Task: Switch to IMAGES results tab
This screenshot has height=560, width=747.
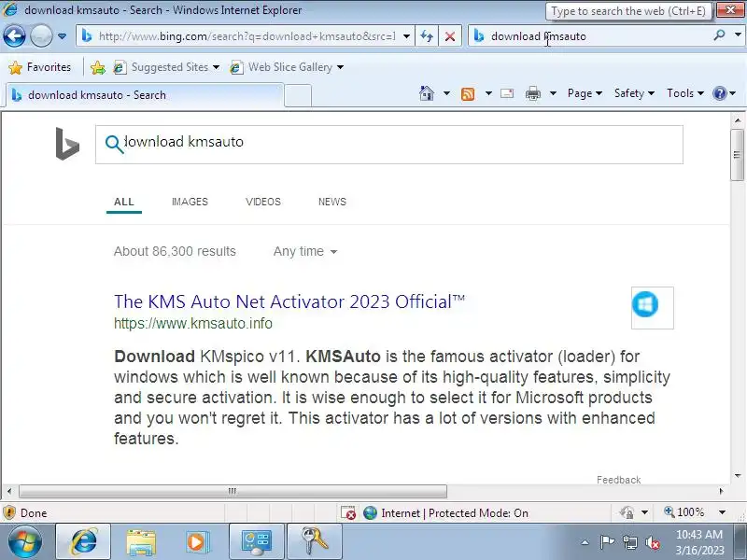Action: pyautogui.click(x=190, y=202)
